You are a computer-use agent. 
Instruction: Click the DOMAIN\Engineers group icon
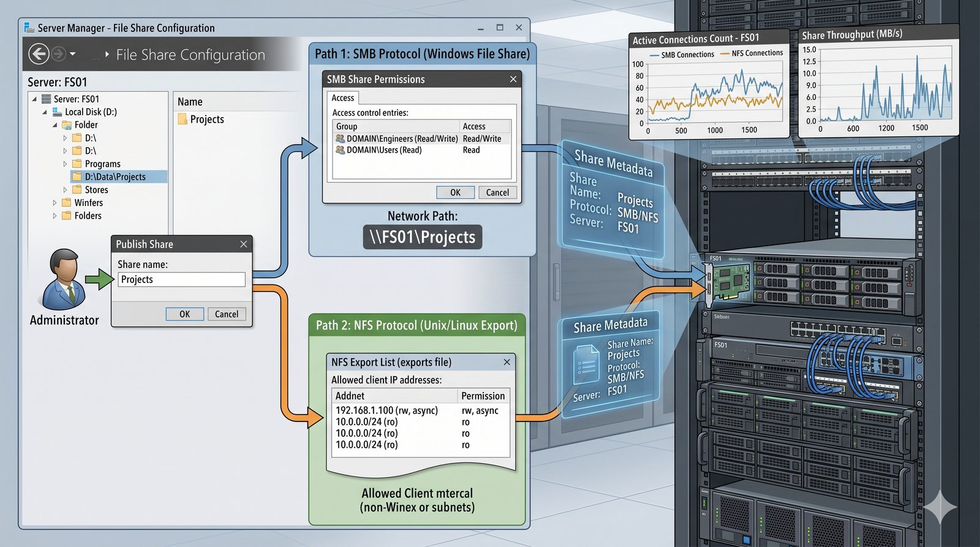pyautogui.click(x=340, y=139)
